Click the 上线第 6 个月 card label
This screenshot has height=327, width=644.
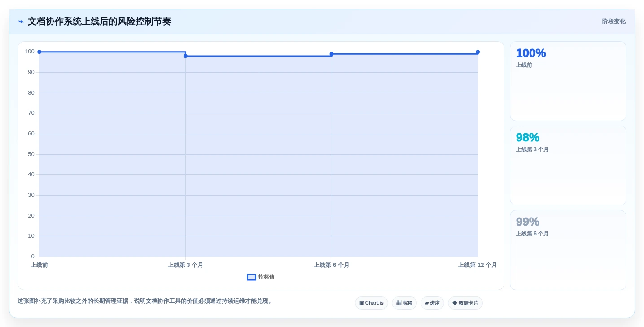[532, 234]
